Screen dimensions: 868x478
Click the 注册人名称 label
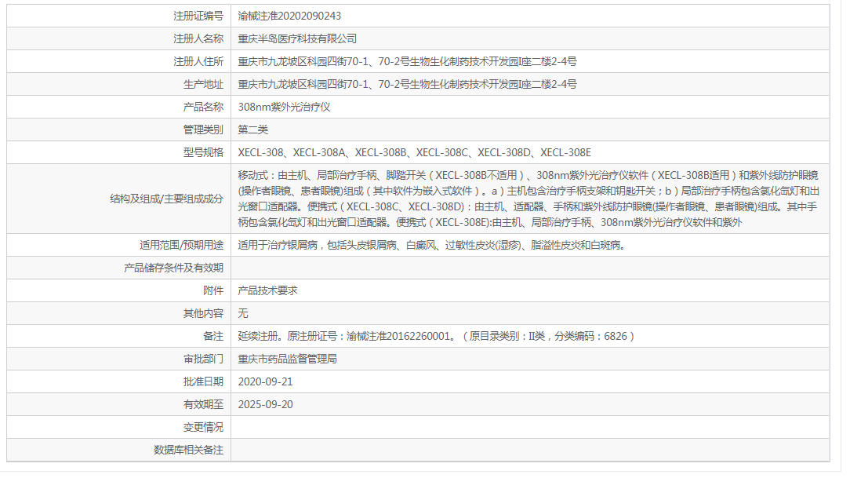click(198, 38)
